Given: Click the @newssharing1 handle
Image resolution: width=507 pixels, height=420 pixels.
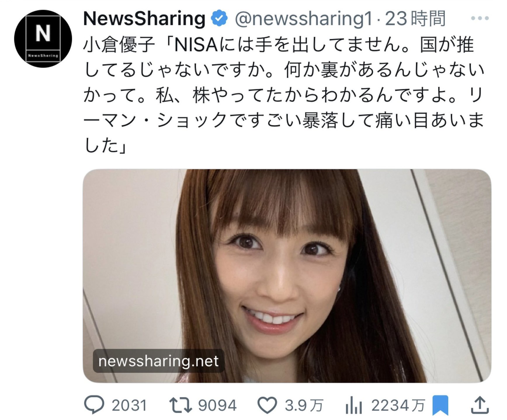Looking at the screenshot, I should coord(304,18).
